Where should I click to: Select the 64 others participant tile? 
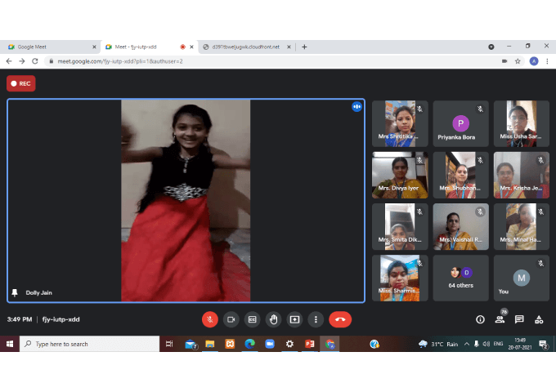[x=461, y=278]
